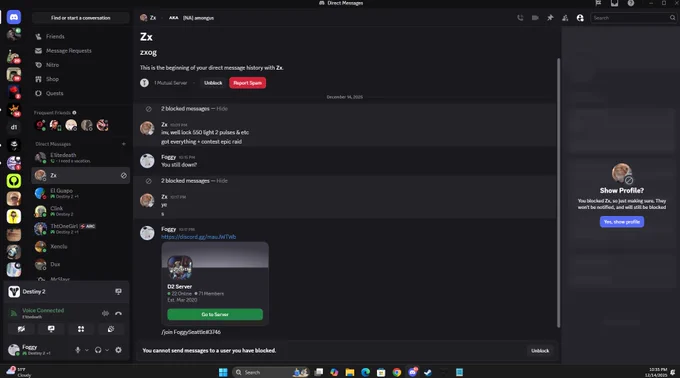
Task: Open the Friends tab
Action: [x=81, y=36]
